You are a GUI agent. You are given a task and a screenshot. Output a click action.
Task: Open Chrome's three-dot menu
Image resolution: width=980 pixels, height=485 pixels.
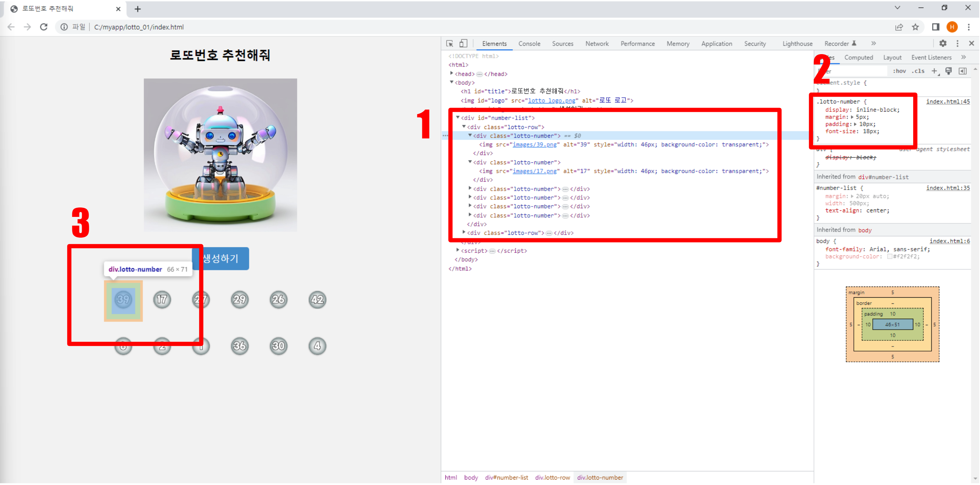click(x=969, y=27)
